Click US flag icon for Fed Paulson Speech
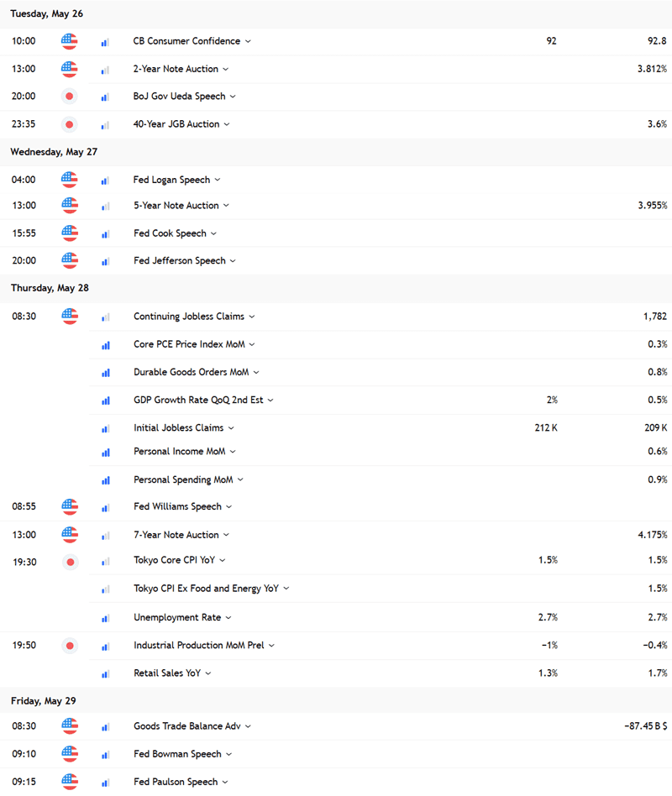 [x=70, y=782]
